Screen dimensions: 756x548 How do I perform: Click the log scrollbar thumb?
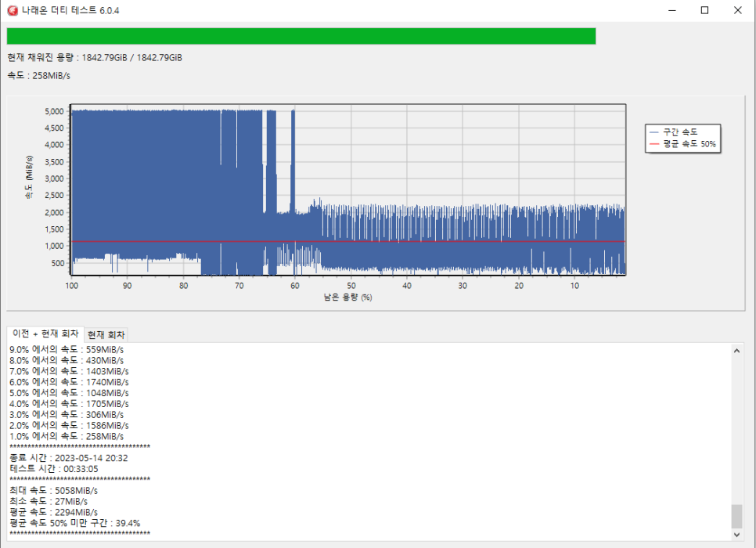pyautogui.click(x=736, y=517)
